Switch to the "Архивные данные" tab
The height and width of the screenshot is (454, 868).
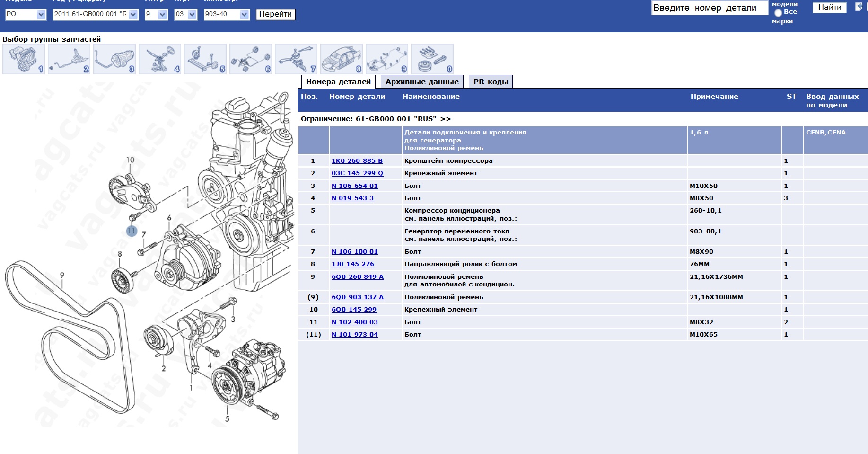click(422, 82)
